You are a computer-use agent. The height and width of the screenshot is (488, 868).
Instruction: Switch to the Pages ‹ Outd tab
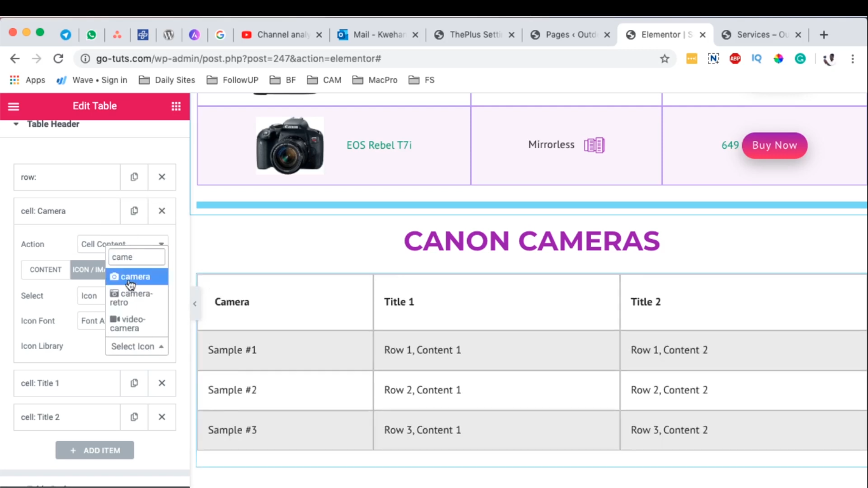pos(571,35)
